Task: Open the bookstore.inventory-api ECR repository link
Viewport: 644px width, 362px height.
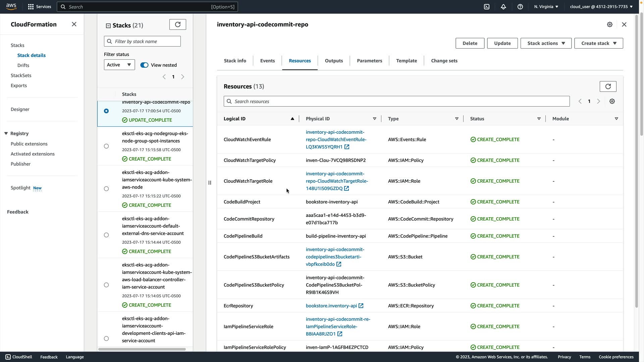Action: point(331,306)
